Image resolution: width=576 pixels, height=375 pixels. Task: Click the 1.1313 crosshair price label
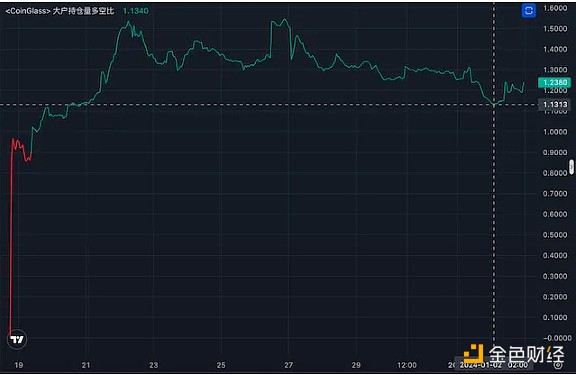coord(555,105)
